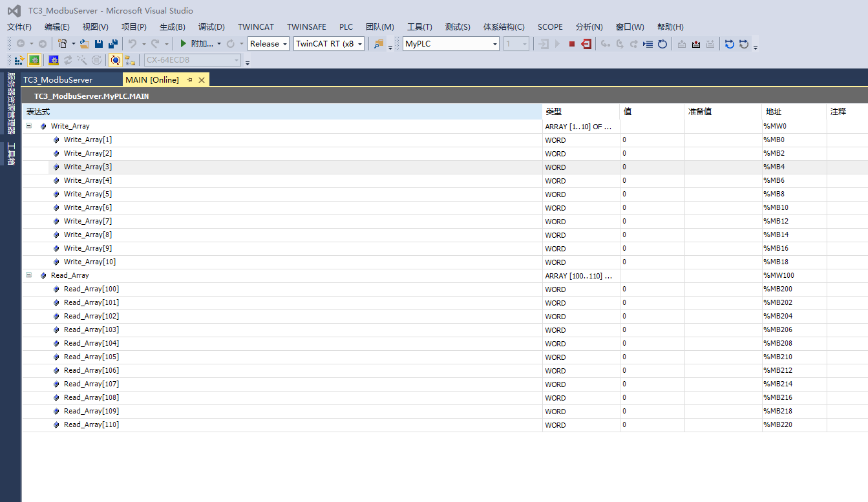This screenshot has height=502, width=868.
Task: Collapse the Read_Array tree node
Action: (28, 275)
